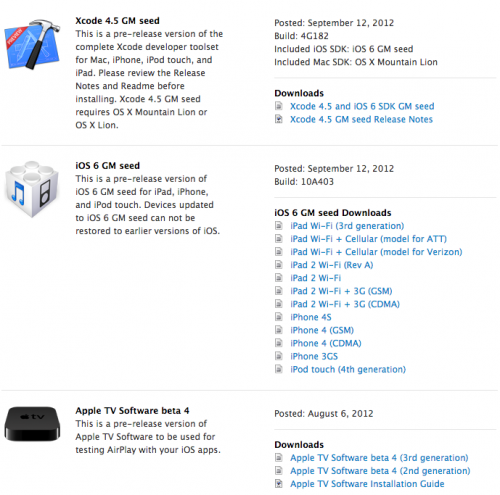The height and width of the screenshot is (495, 500).
Task: Open iPhone 4 (CDMA) download link
Action: (x=326, y=343)
